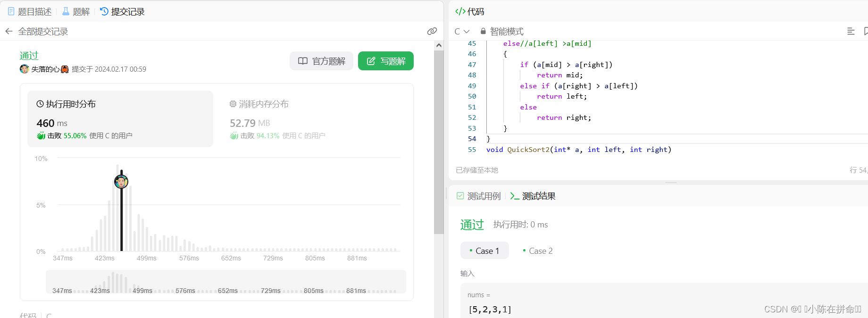Open 失落的心 user avatar
Screen dimensions: 868x318
tap(25, 69)
